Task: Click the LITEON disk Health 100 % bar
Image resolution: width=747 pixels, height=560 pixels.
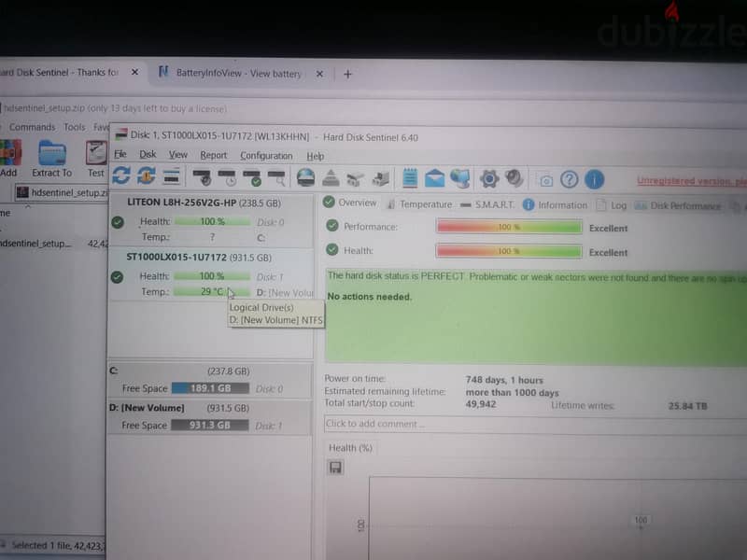Action: [213, 221]
